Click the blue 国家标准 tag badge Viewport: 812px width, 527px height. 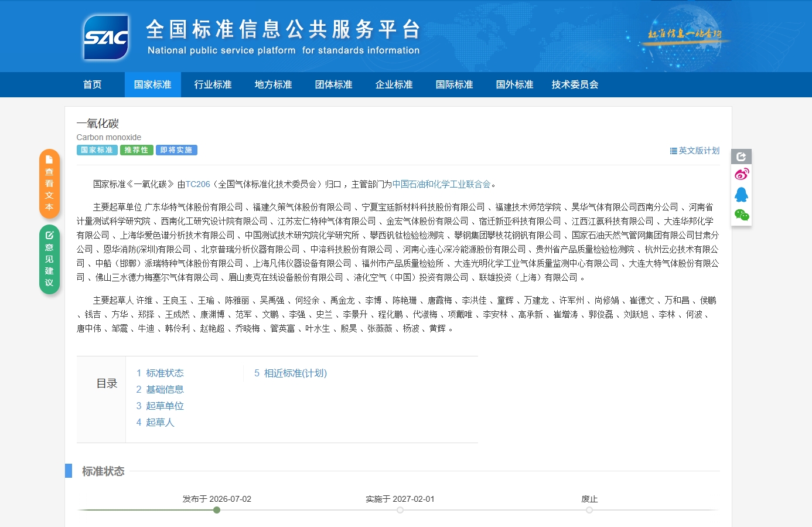coord(97,150)
